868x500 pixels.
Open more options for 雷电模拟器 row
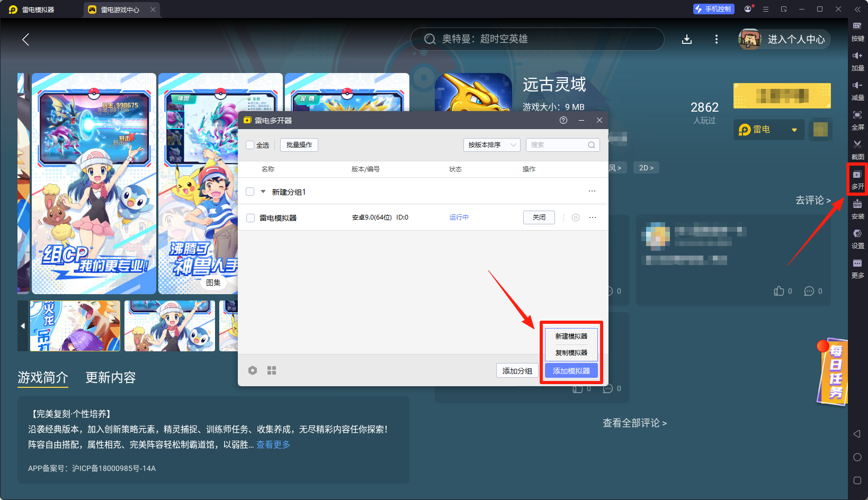(593, 217)
